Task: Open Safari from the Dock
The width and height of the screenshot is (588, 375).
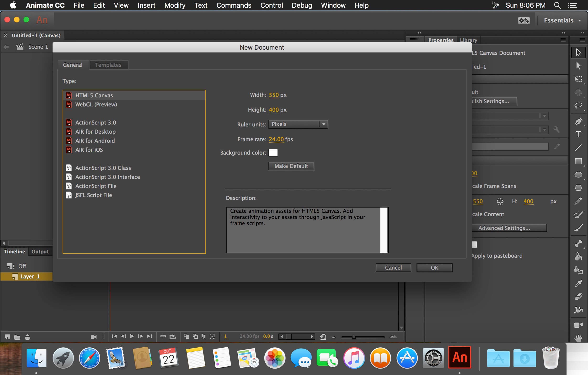Action: coord(89,358)
